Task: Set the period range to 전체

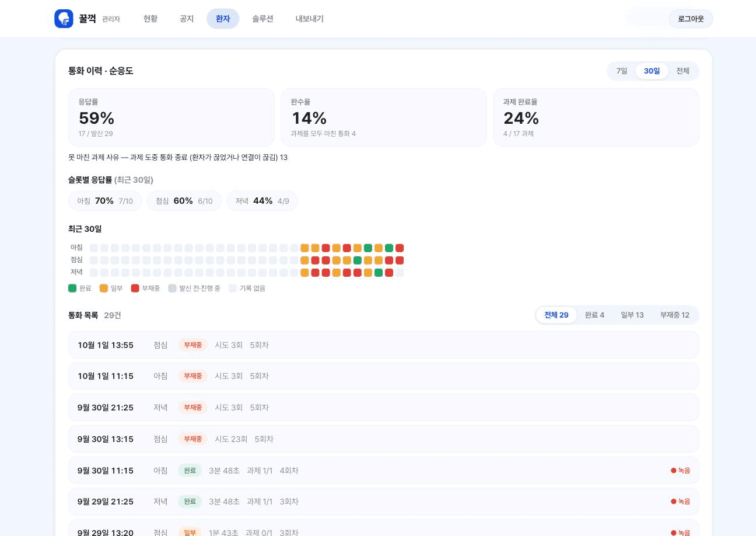Action: [x=682, y=71]
